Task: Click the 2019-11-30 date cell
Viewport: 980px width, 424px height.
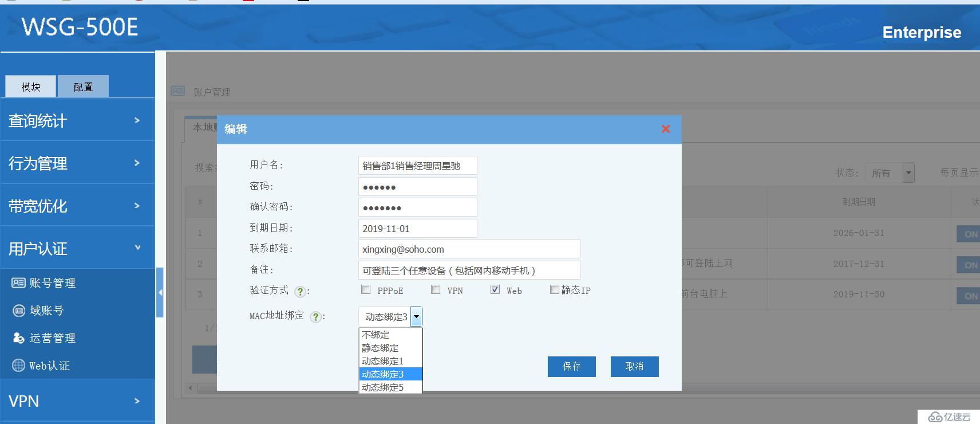Action: point(859,295)
